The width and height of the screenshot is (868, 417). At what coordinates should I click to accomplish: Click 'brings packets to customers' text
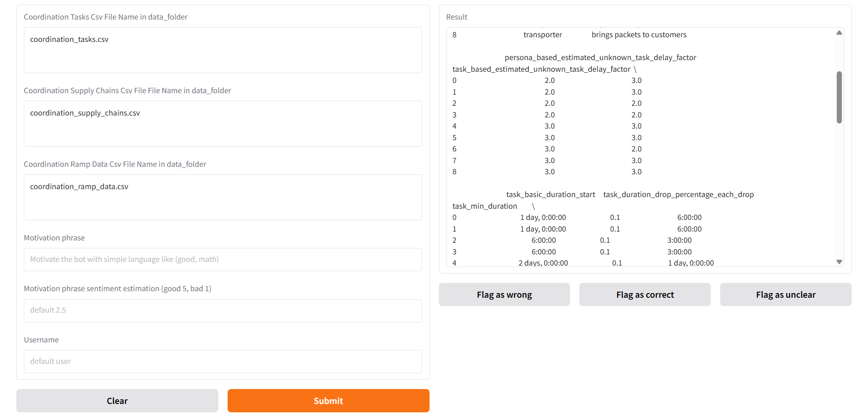[x=639, y=34]
